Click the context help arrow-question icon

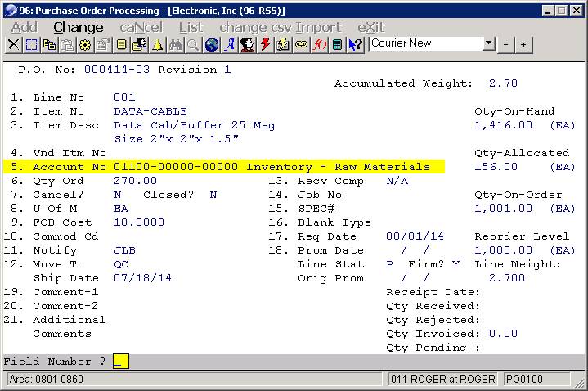(355, 44)
